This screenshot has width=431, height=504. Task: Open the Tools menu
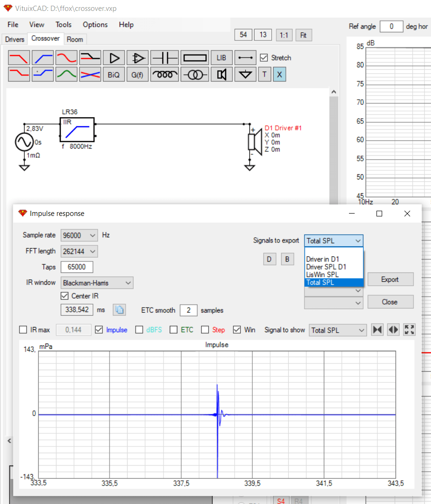coord(63,25)
